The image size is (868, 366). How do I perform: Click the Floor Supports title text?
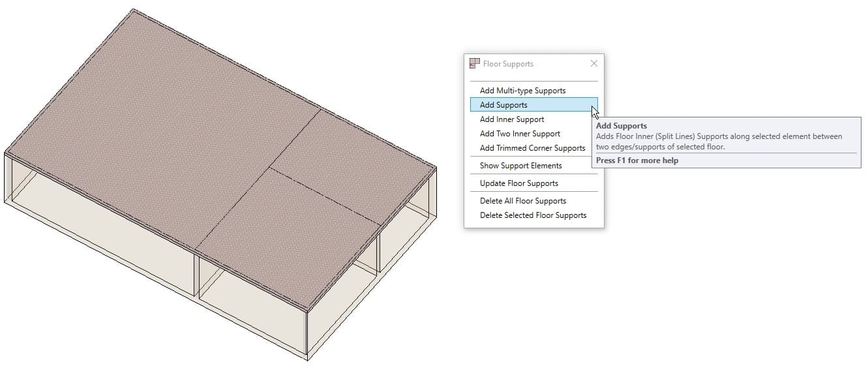tap(508, 64)
